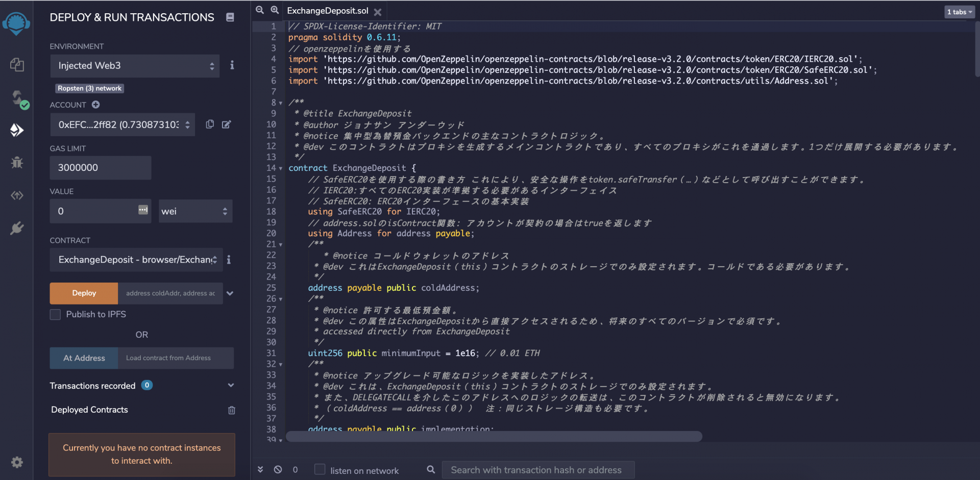Image resolution: width=980 pixels, height=480 pixels.
Task: Open the value calculator icon
Action: [x=143, y=210]
